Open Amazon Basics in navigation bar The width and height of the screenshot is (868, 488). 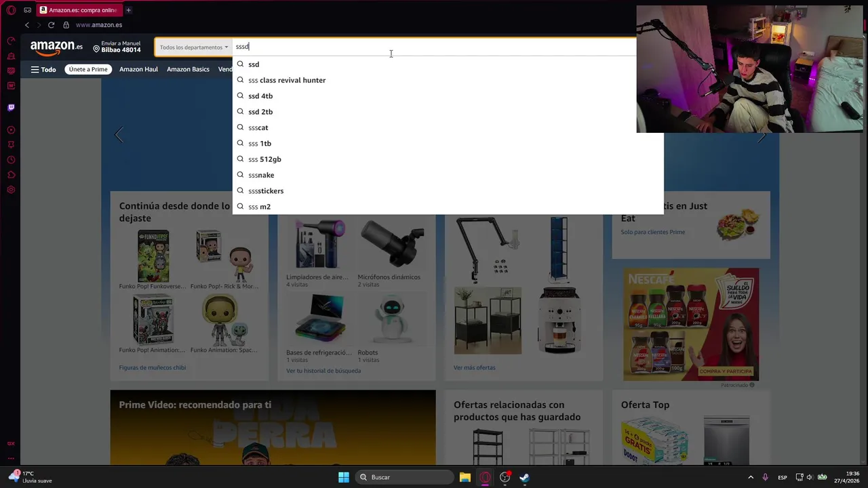[188, 69]
